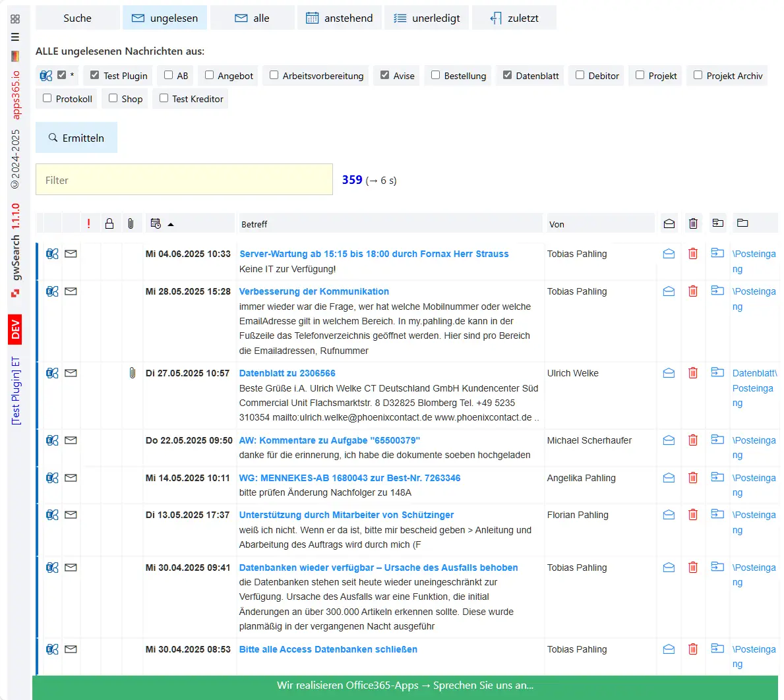
Task: Move Bitte alle Access Datenbanken schließen message
Action: (x=717, y=648)
